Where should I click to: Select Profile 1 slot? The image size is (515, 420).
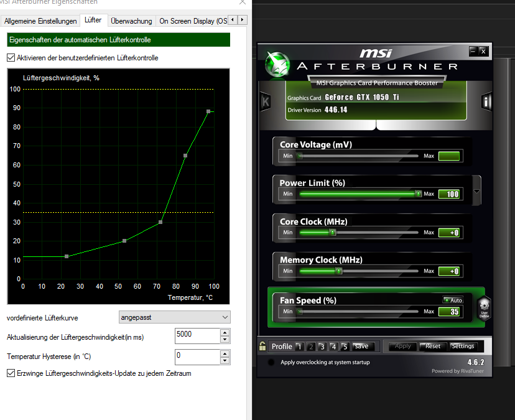click(x=299, y=347)
